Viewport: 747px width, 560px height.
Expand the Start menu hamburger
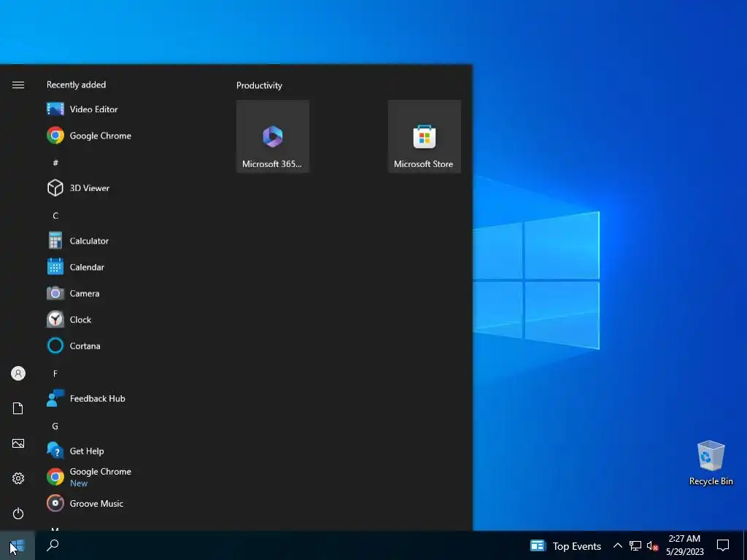point(18,85)
